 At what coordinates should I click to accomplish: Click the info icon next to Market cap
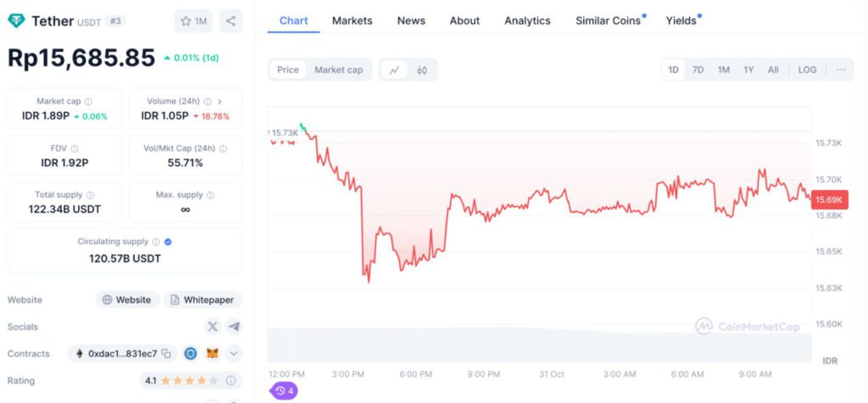point(88,102)
